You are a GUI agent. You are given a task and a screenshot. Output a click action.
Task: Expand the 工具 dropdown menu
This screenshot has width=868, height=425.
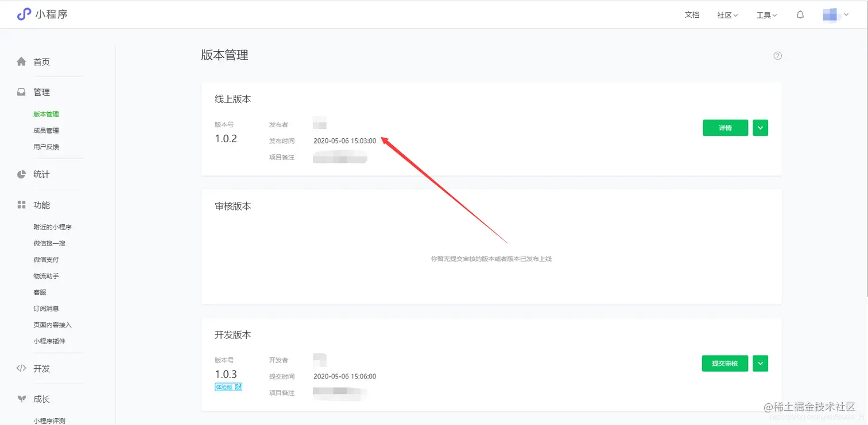point(766,15)
